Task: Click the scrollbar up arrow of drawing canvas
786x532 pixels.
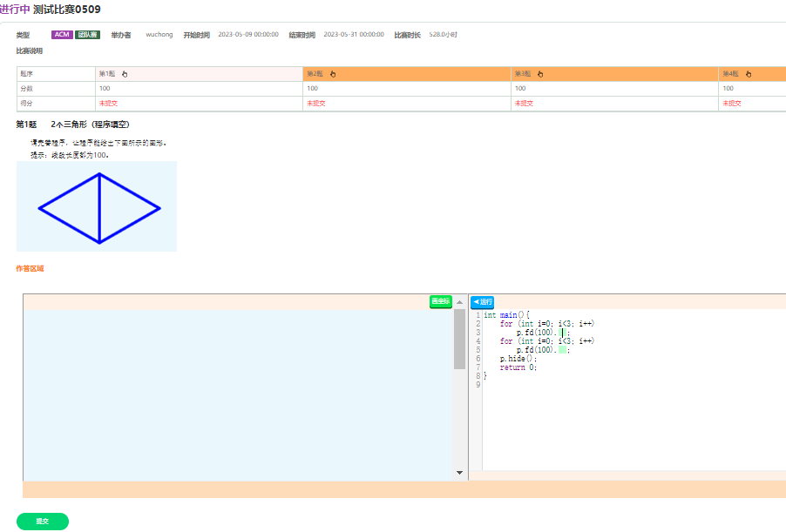Action: point(459,302)
